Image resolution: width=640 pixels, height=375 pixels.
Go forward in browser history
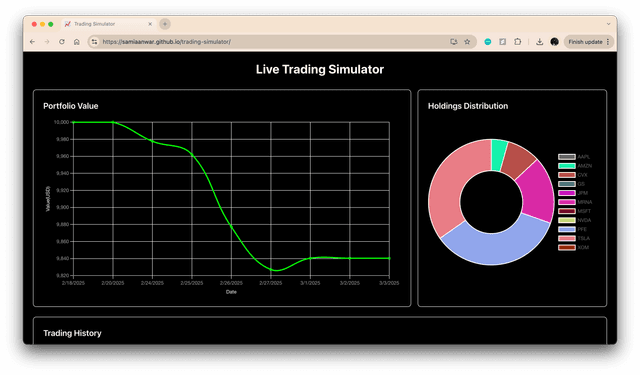pyautogui.click(x=47, y=42)
